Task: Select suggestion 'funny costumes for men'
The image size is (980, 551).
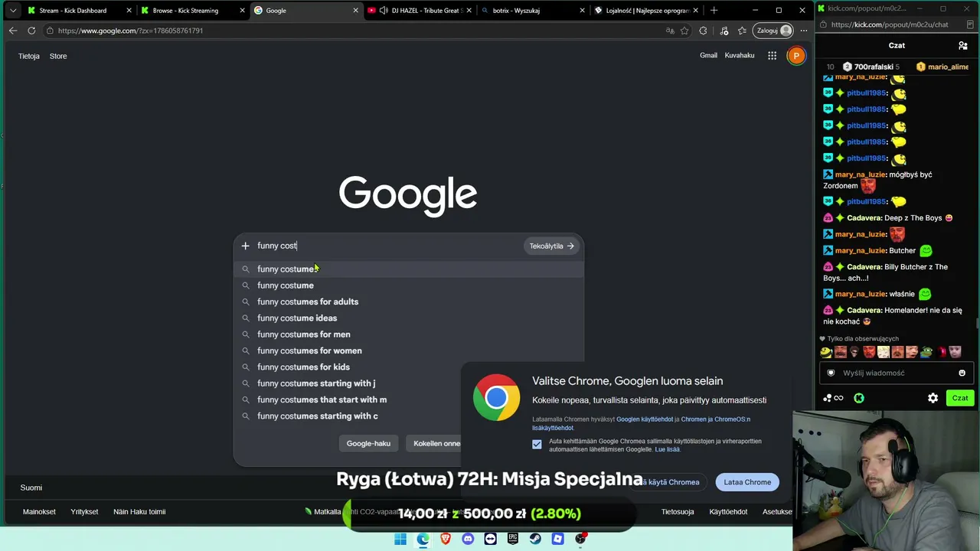Action: pyautogui.click(x=409, y=334)
